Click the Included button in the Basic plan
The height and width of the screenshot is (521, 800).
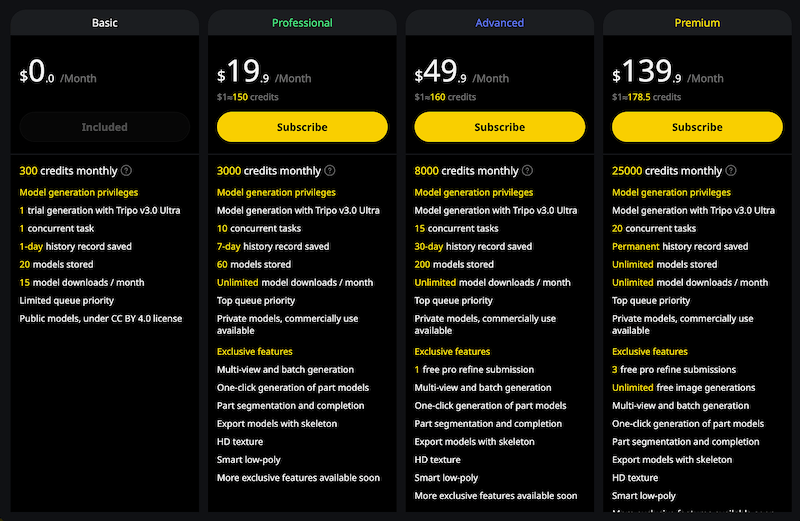point(105,127)
